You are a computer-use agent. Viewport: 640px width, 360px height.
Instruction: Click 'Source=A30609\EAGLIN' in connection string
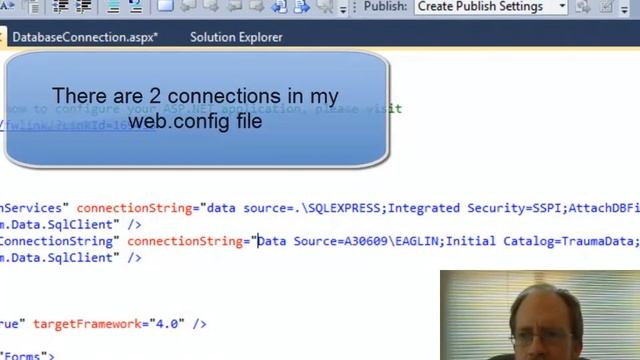(x=368, y=241)
